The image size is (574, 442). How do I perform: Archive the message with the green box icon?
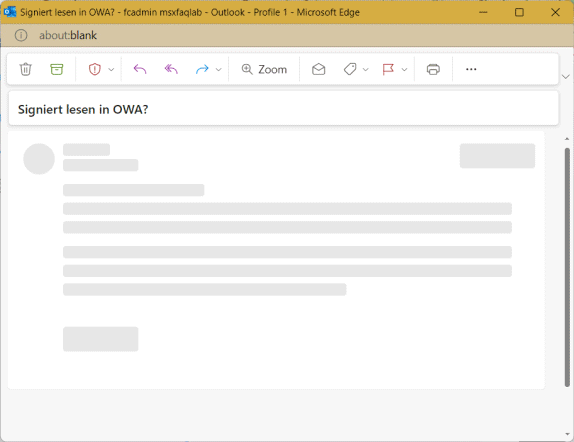pos(56,69)
